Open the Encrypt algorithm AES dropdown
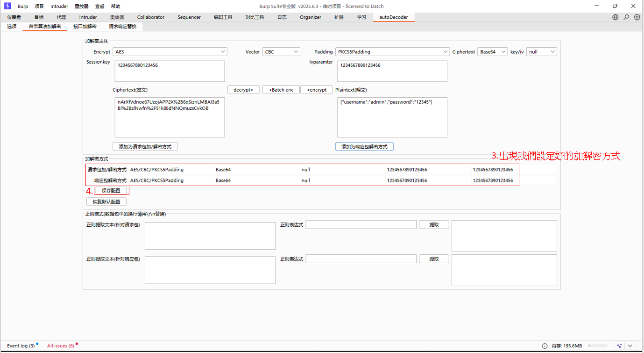Viewport: 644px width, 353px height. pos(170,52)
